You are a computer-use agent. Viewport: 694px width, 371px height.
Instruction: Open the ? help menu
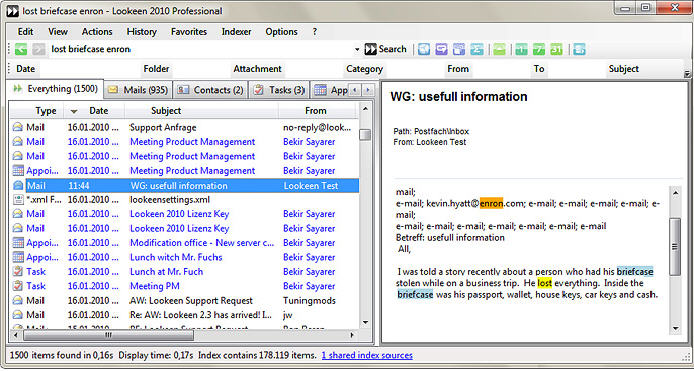coord(315,32)
